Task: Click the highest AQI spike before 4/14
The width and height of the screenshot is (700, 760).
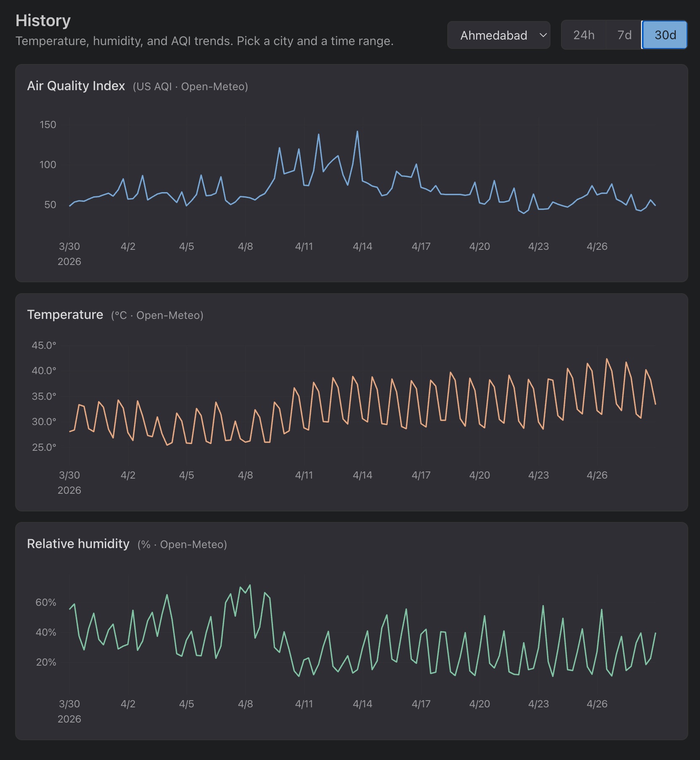Action: pyautogui.click(x=357, y=131)
